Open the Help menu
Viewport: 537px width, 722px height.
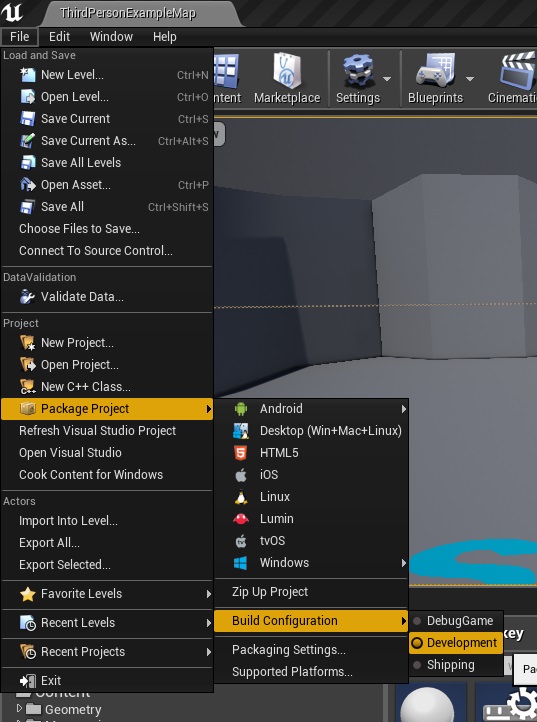pyautogui.click(x=164, y=36)
